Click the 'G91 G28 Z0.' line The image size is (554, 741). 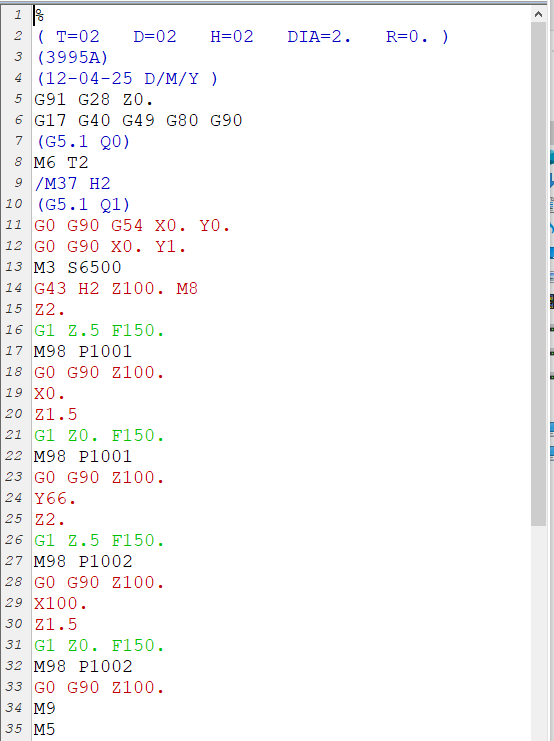tap(94, 100)
